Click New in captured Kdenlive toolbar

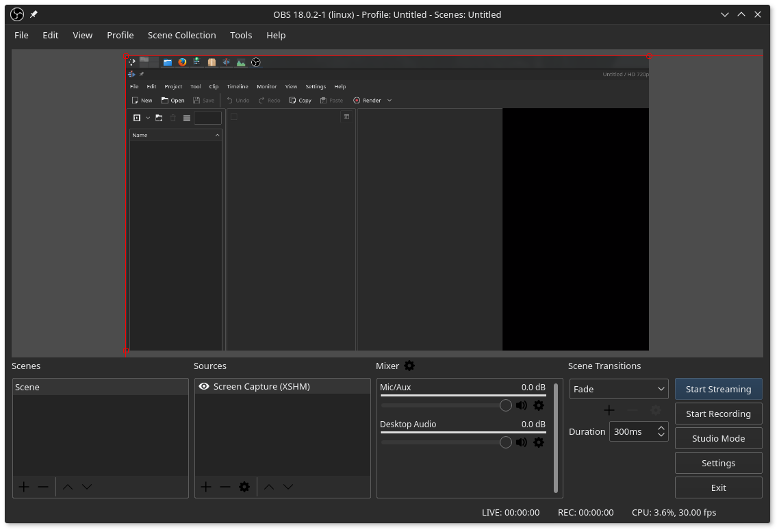click(x=142, y=101)
